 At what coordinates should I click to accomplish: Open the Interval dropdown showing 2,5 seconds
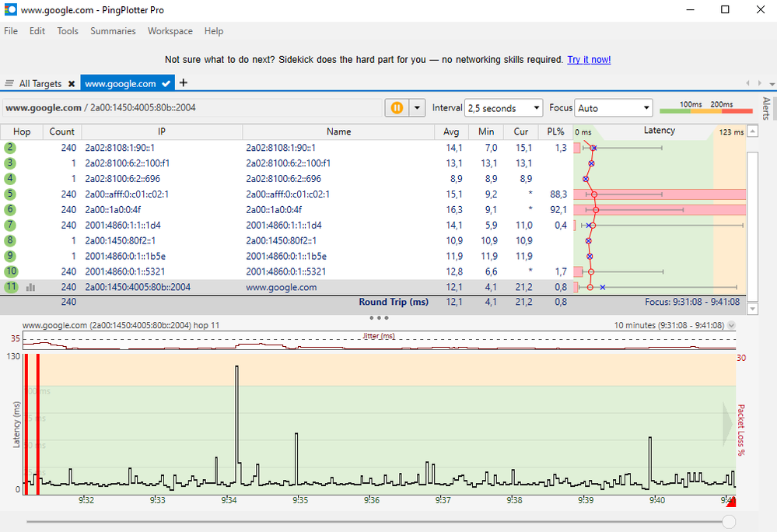(503, 108)
